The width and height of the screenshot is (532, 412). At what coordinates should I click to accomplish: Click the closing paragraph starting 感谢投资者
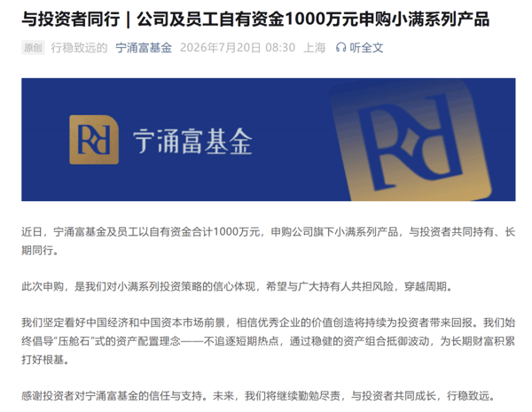click(259, 396)
